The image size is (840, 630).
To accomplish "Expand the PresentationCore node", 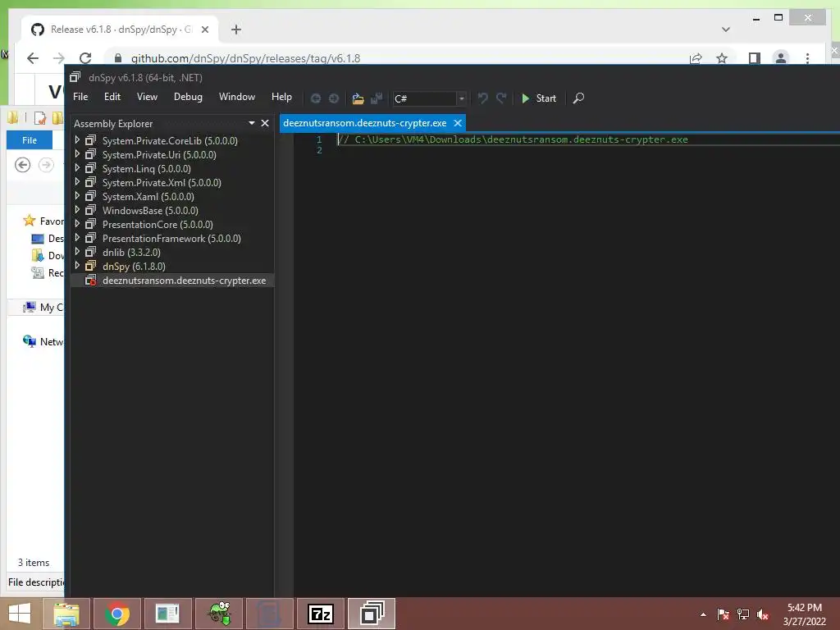I will [77, 224].
